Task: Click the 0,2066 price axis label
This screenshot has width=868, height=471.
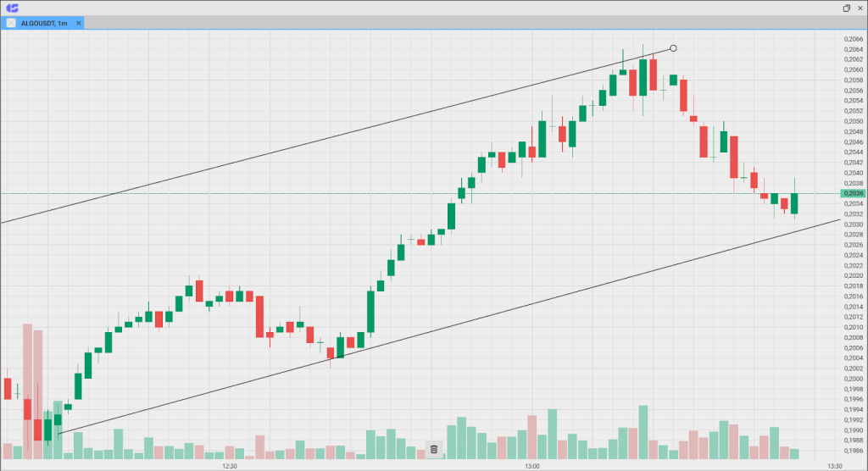Action: pyautogui.click(x=853, y=39)
